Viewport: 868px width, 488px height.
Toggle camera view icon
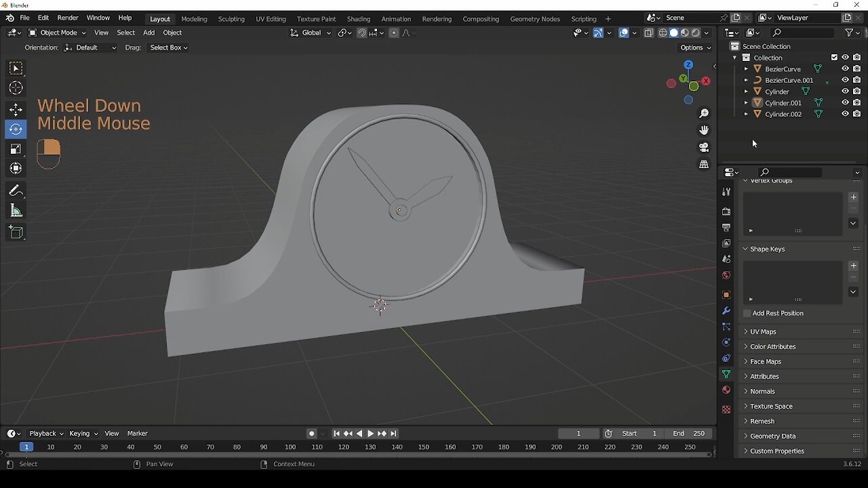704,147
